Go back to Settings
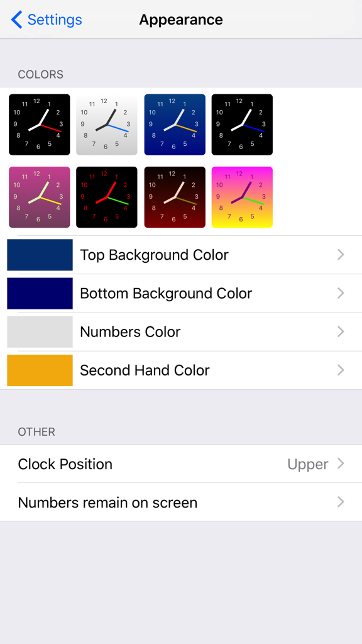 [47, 19]
